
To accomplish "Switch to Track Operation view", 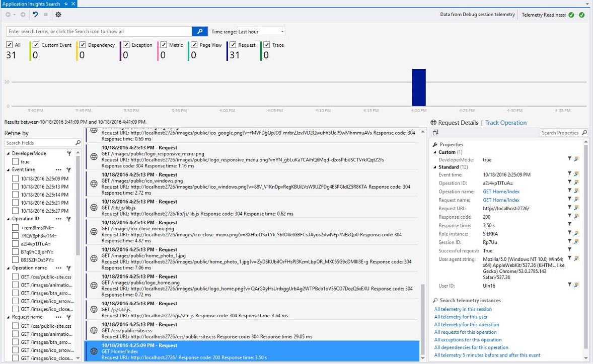I will coord(505,123).
